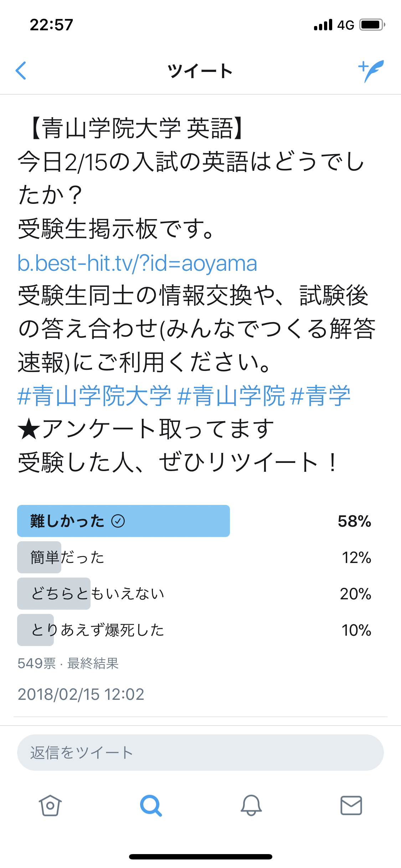Tap the tweet timestamp 2018/02/15 12:02
This screenshot has height=868, width=401.
pyautogui.click(x=81, y=694)
